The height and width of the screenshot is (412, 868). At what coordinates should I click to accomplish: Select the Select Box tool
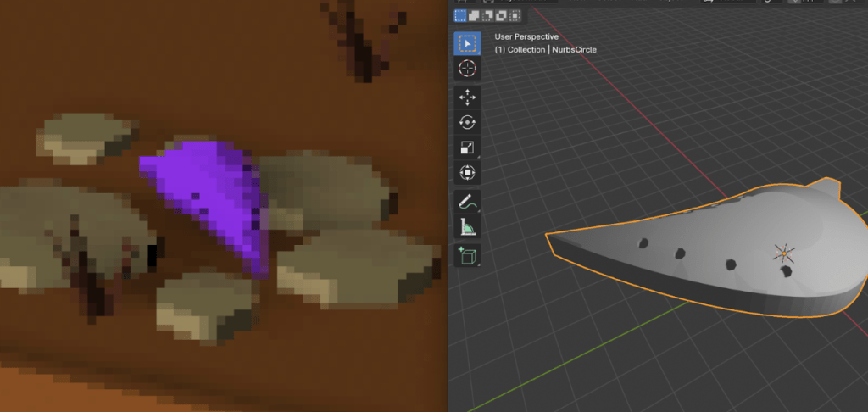point(467,43)
